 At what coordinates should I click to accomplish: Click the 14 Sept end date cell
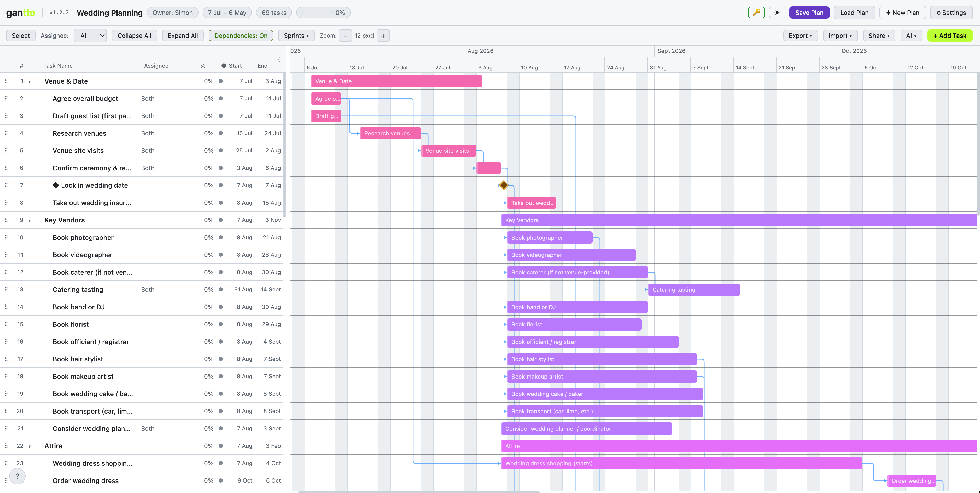pyautogui.click(x=271, y=289)
